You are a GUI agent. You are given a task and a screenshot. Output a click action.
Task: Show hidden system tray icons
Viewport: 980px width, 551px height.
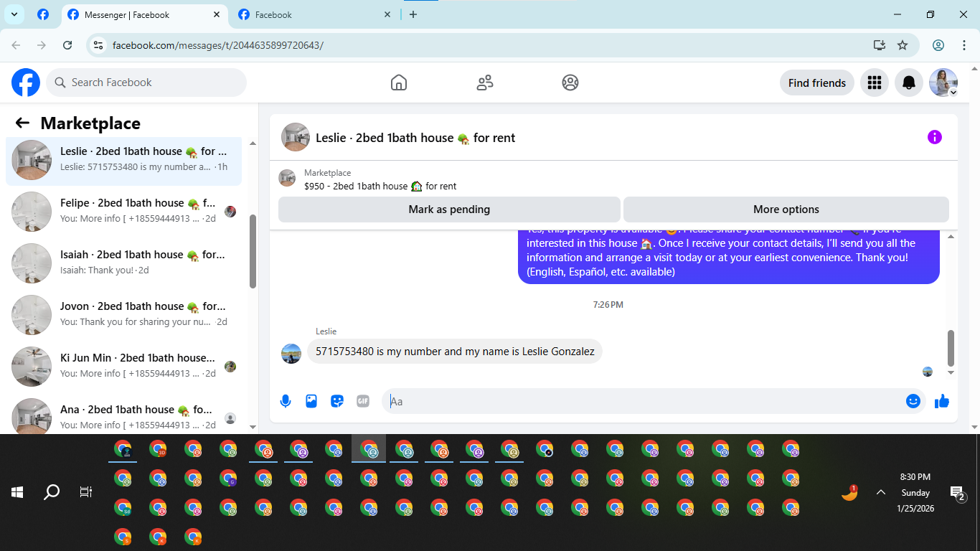click(x=881, y=492)
